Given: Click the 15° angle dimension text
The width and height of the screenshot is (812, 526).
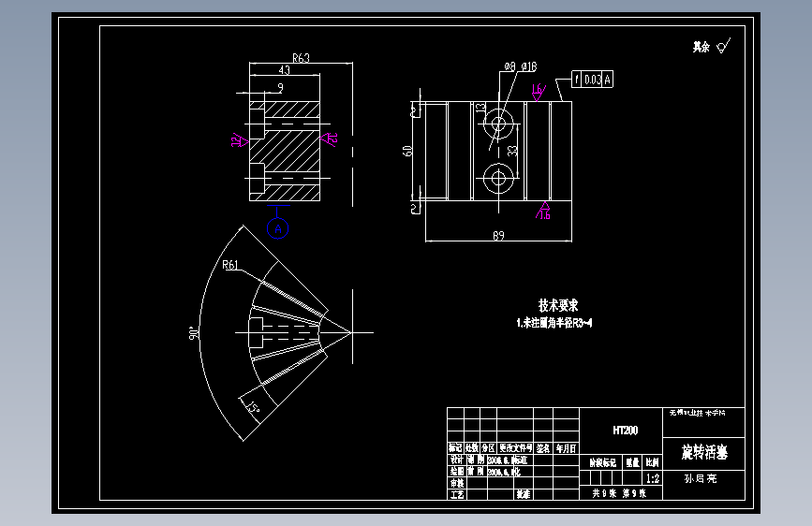Looking at the screenshot, I should [252, 407].
